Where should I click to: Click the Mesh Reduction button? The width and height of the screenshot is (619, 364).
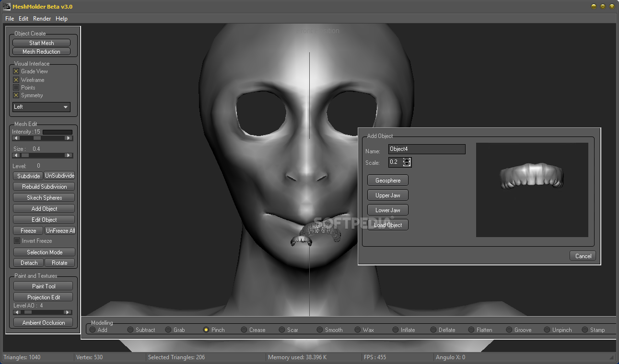pyautogui.click(x=42, y=51)
